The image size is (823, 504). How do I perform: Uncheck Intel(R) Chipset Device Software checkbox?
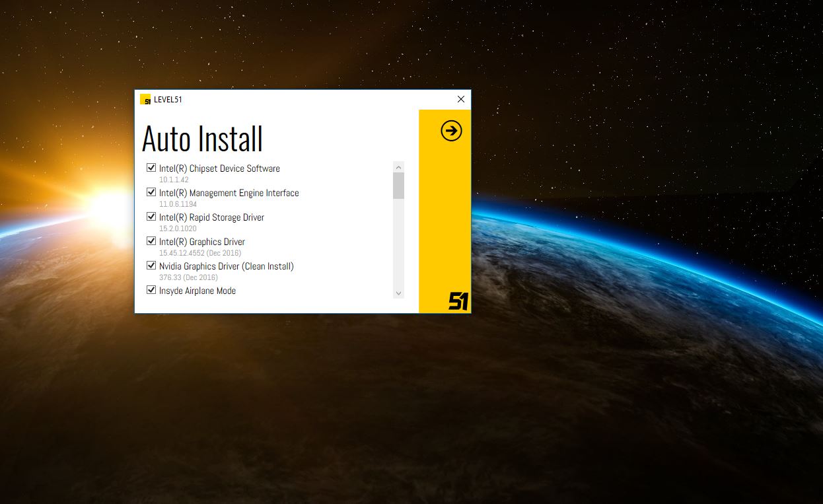pyautogui.click(x=151, y=168)
